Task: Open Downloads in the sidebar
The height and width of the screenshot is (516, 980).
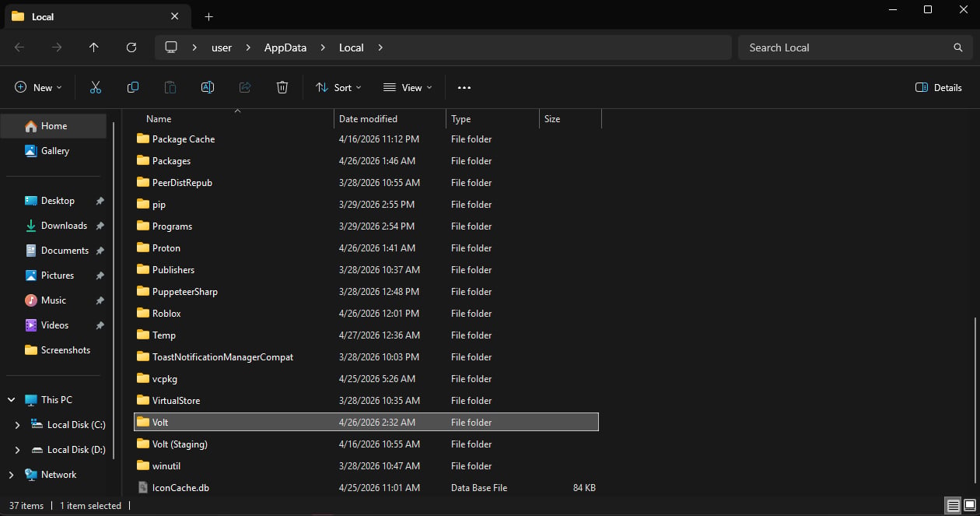Action: point(64,226)
